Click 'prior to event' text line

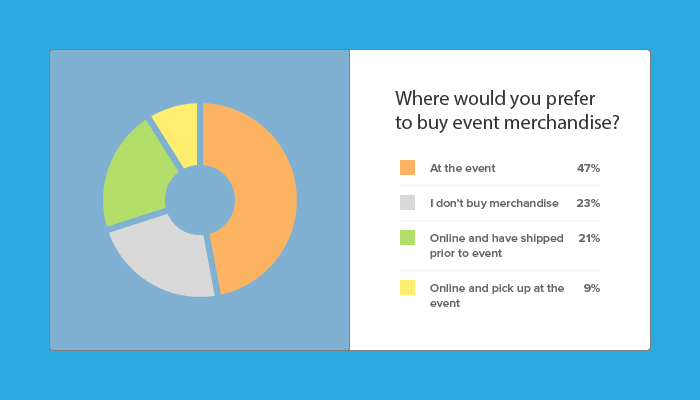coord(466,254)
